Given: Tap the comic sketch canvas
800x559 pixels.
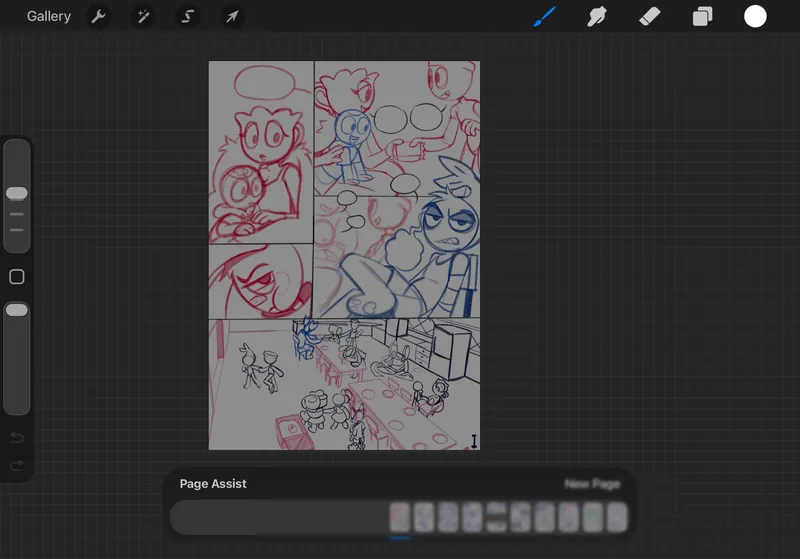Looking at the screenshot, I should (x=344, y=256).
